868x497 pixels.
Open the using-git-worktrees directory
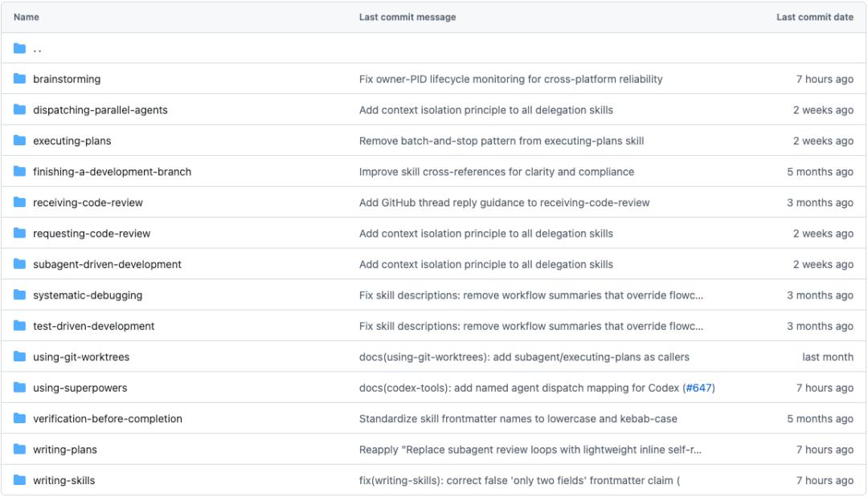coord(81,357)
